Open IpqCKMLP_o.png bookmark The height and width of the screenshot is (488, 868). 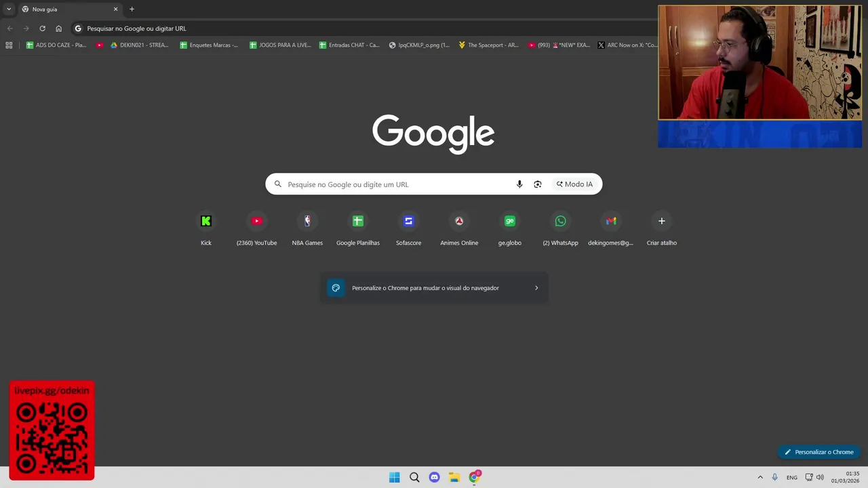(x=419, y=45)
